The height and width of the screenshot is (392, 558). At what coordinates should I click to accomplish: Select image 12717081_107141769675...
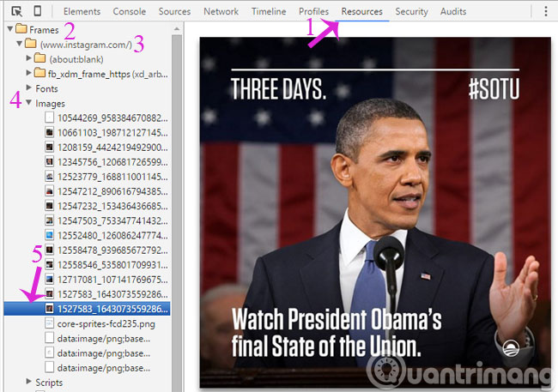click(112, 280)
